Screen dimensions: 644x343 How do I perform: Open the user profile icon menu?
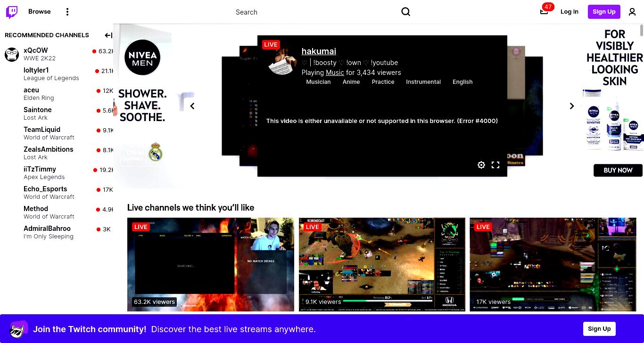632,12
